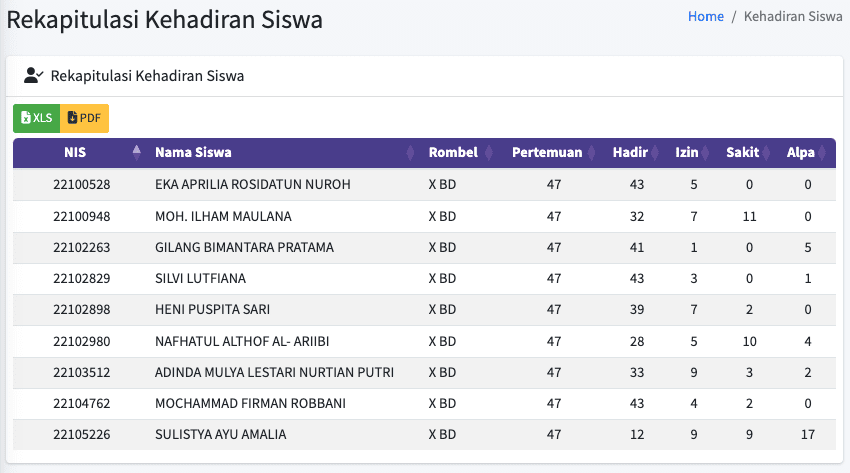
Task: Sort by the Izin column sort arrows
Action: tap(705, 153)
